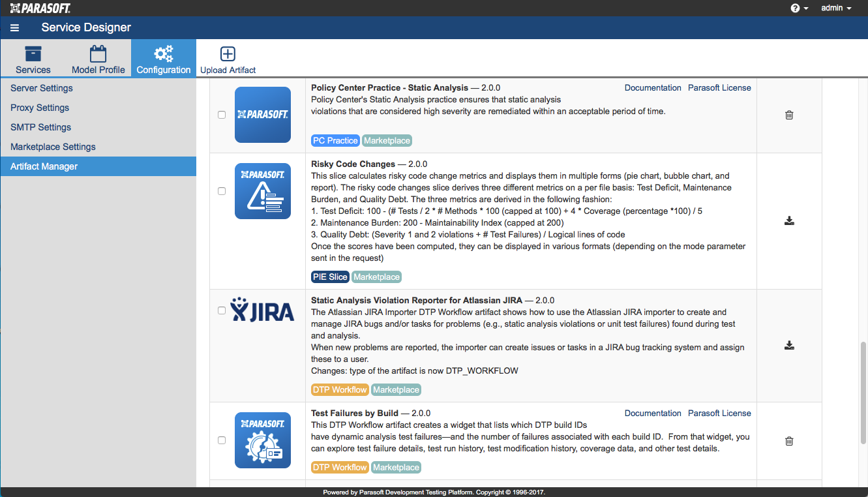Open Server Settings
The height and width of the screenshot is (497, 868).
tap(98, 88)
